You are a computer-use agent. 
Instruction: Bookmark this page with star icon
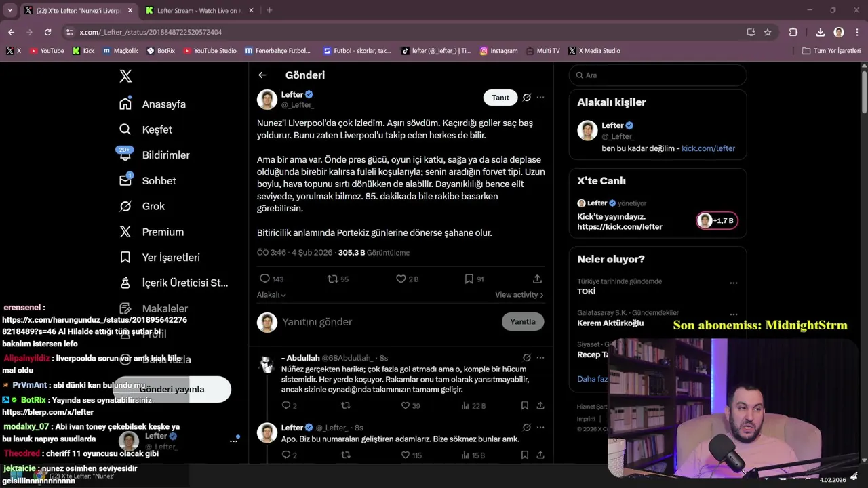[x=768, y=32]
